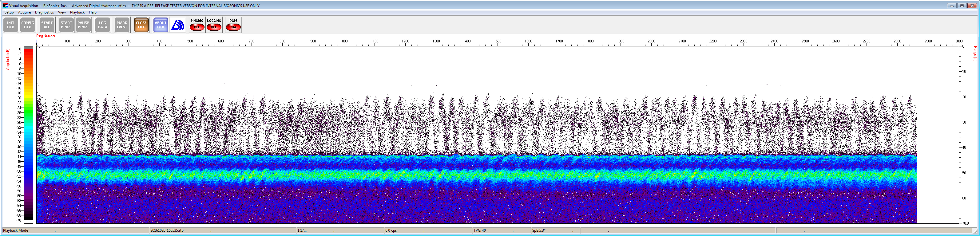Click the LOG DATA button

coord(103,25)
